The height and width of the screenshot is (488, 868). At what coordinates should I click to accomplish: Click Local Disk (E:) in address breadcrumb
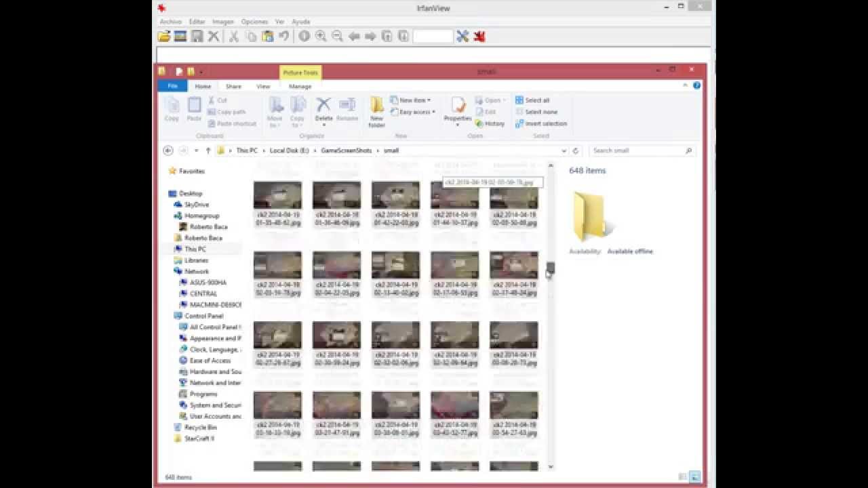tap(289, 150)
